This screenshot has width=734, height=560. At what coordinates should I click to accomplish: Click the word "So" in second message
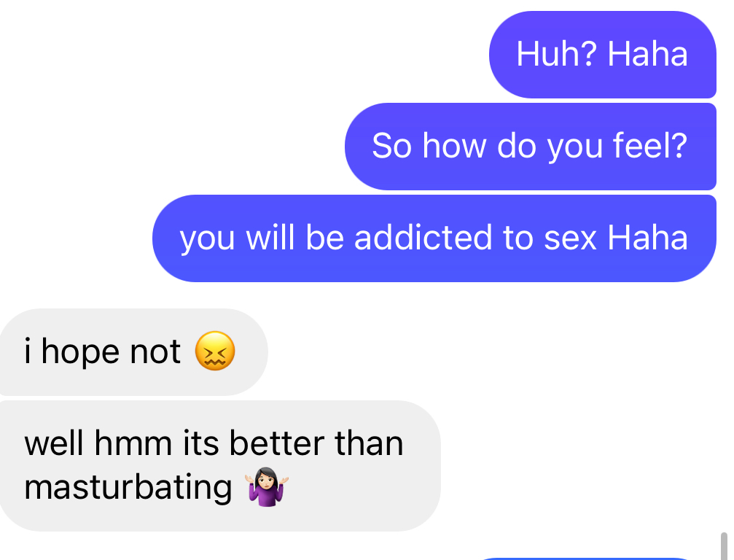(391, 146)
